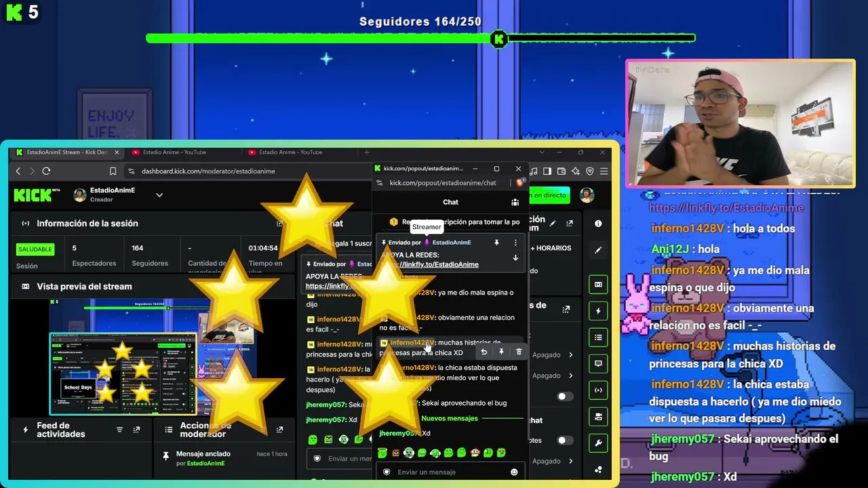
Task: Expand the EstadioAnimE Creador channel dropdown
Action: (x=159, y=195)
